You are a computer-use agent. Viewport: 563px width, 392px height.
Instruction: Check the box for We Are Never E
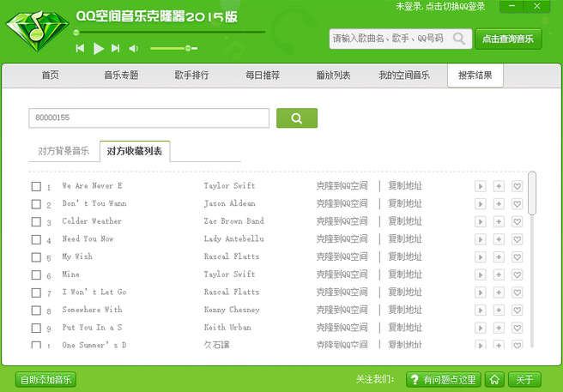[36, 186]
